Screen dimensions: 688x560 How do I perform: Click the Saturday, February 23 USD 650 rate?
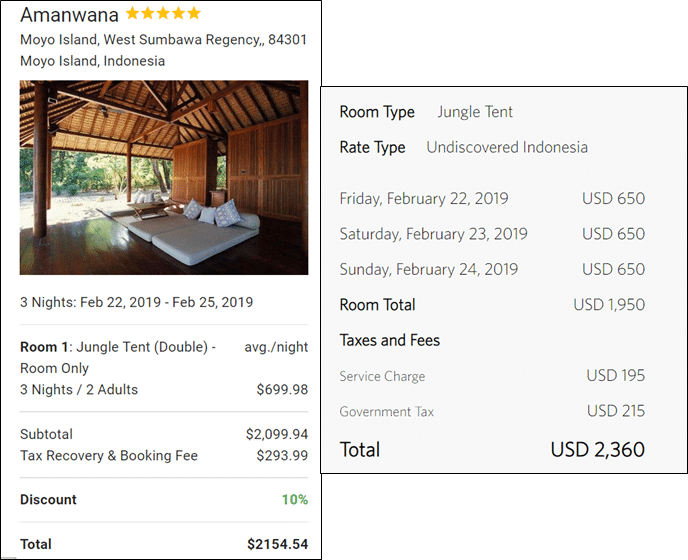pos(613,234)
